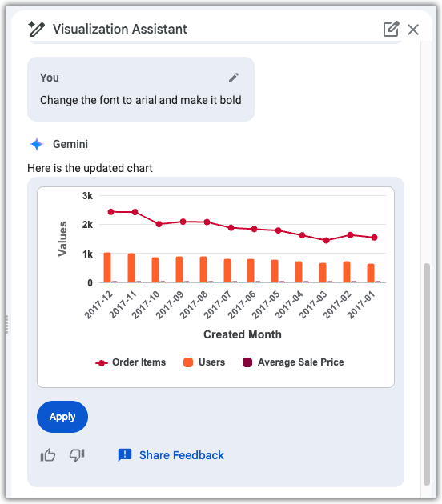
Task: Give a thumbs up to response
Action: click(48, 455)
